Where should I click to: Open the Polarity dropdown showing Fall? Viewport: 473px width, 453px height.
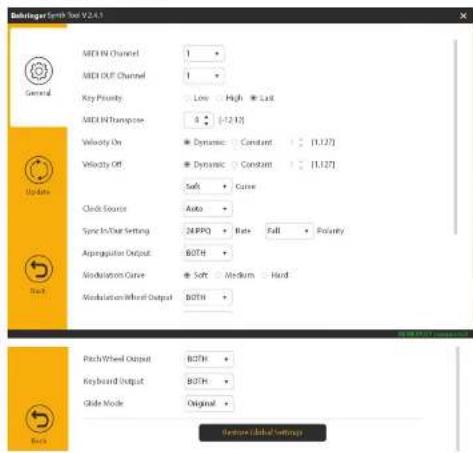point(289,231)
